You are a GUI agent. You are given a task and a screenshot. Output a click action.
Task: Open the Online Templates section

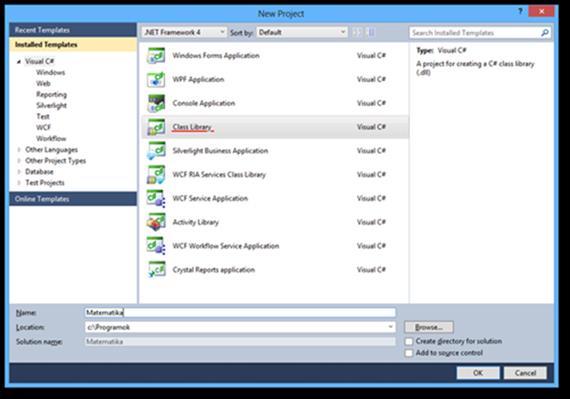pos(73,199)
